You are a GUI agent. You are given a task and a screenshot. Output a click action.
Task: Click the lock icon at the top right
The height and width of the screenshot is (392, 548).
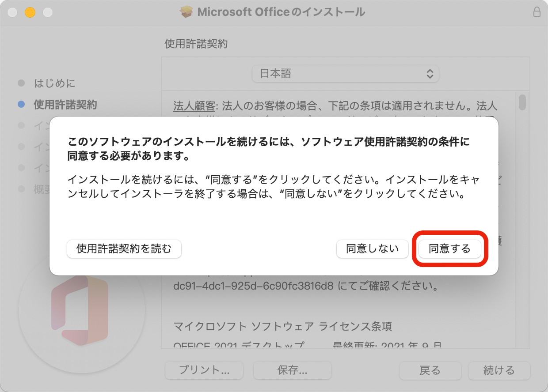[x=537, y=12]
